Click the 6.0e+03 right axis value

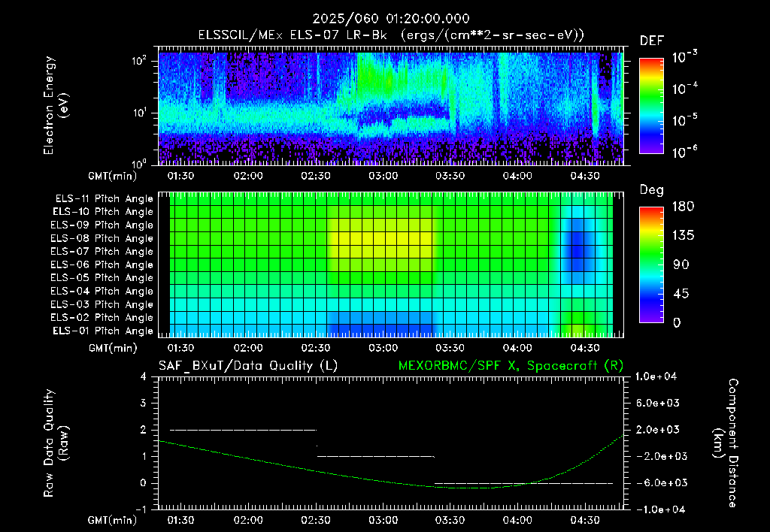(658, 403)
